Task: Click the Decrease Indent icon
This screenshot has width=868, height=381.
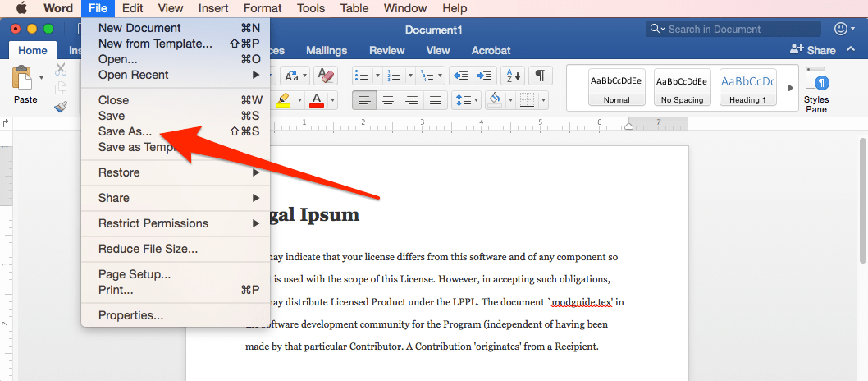Action: click(x=461, y=76)
